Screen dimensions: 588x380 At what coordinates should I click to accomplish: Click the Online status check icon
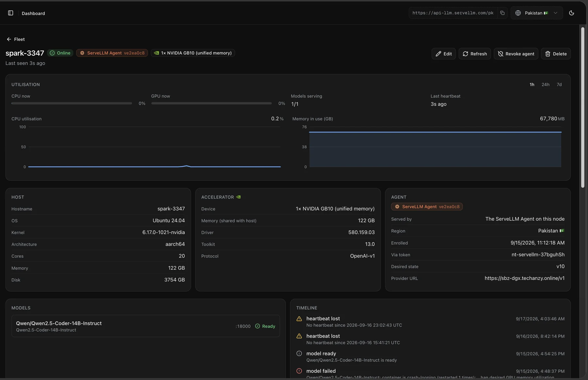(x=52, y=53)
